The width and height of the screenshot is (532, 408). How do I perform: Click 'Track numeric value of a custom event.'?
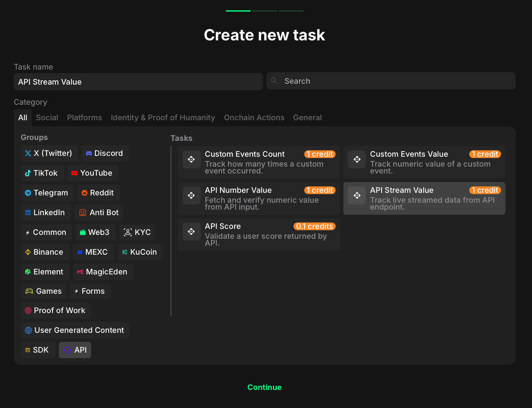(430, 167)
